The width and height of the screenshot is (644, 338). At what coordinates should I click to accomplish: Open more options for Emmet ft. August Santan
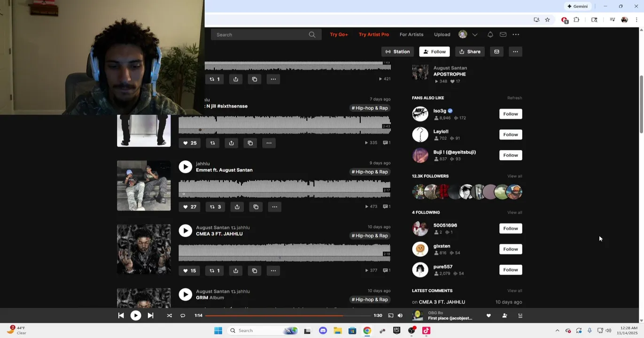point(274,207)
